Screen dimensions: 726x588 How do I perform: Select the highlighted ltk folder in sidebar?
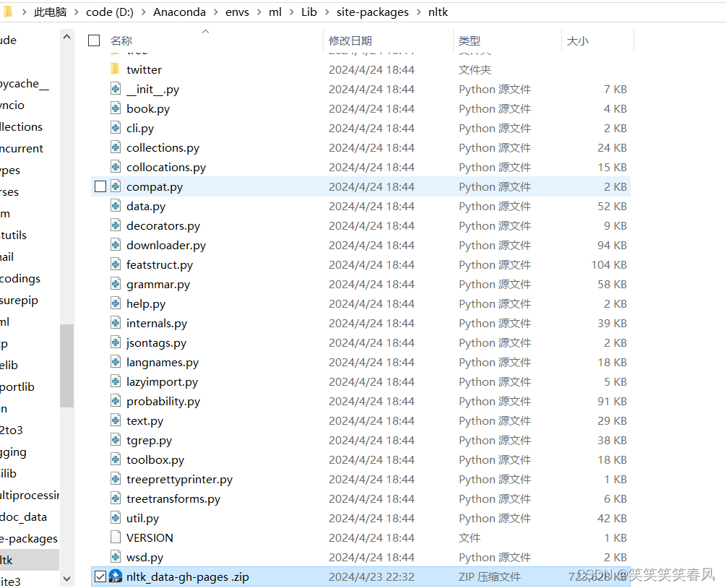30,560
